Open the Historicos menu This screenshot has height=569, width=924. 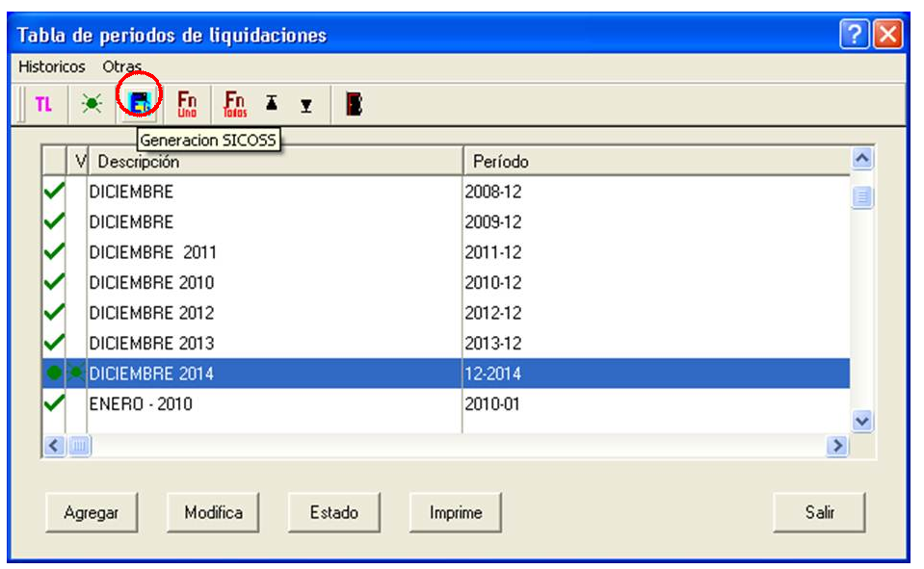[x=52, y=66]
